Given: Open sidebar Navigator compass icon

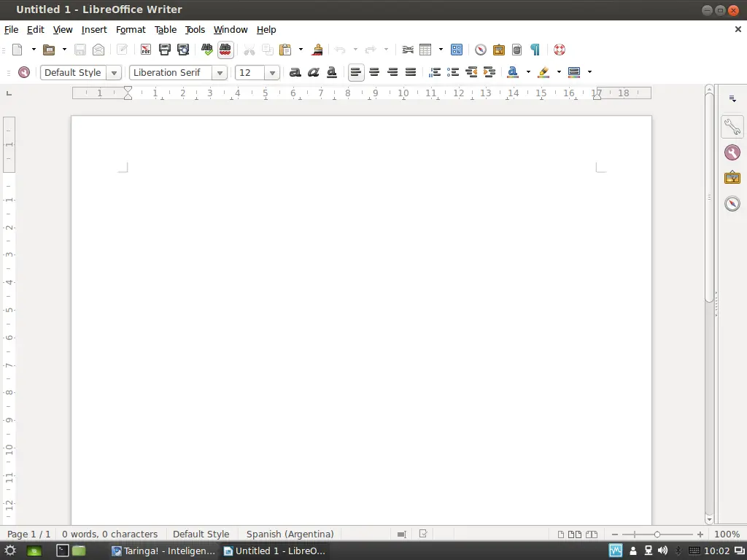Looking at the screenshot, I should point(732,204).
